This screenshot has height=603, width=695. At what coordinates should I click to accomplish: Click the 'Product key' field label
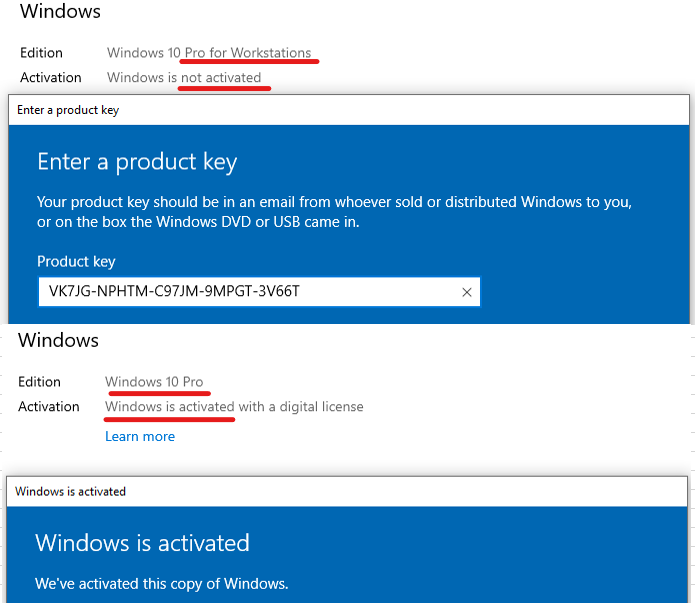[x=76, y=262]
